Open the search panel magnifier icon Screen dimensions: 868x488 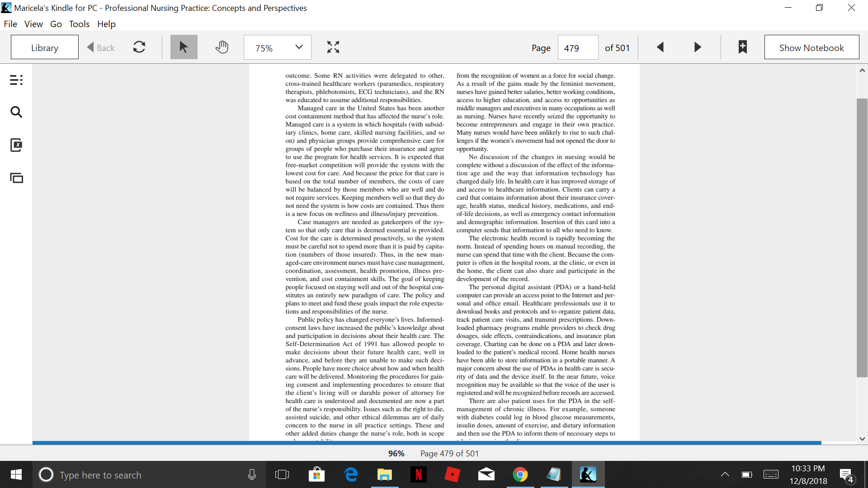point(16,112)
